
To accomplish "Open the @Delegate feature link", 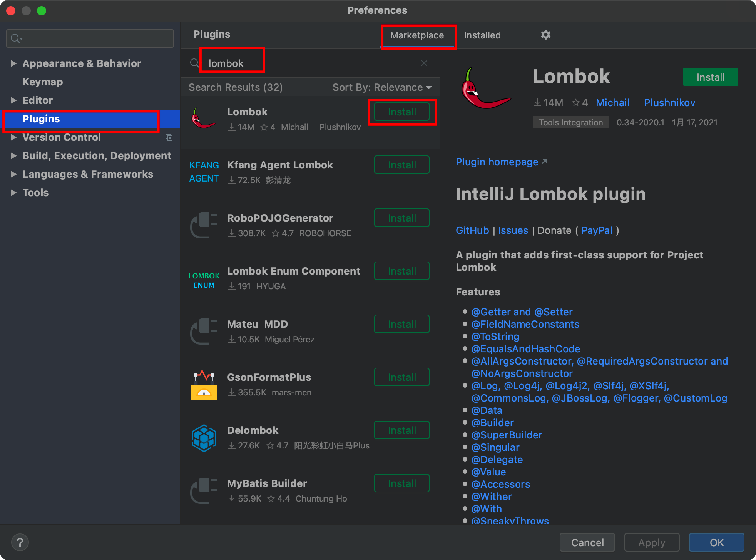I will [497, 460].
